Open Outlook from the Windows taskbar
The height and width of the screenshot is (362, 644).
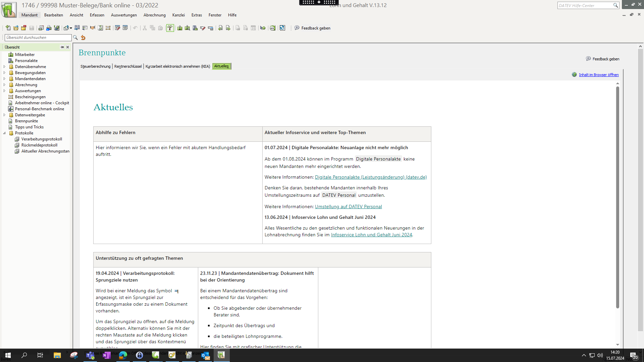click(x=205, y=355)
